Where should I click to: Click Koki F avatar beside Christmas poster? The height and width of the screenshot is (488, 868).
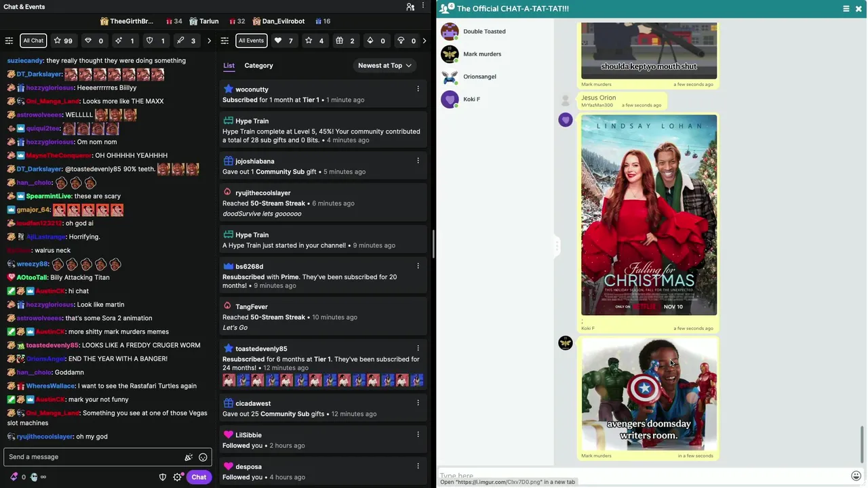point(566,120)
